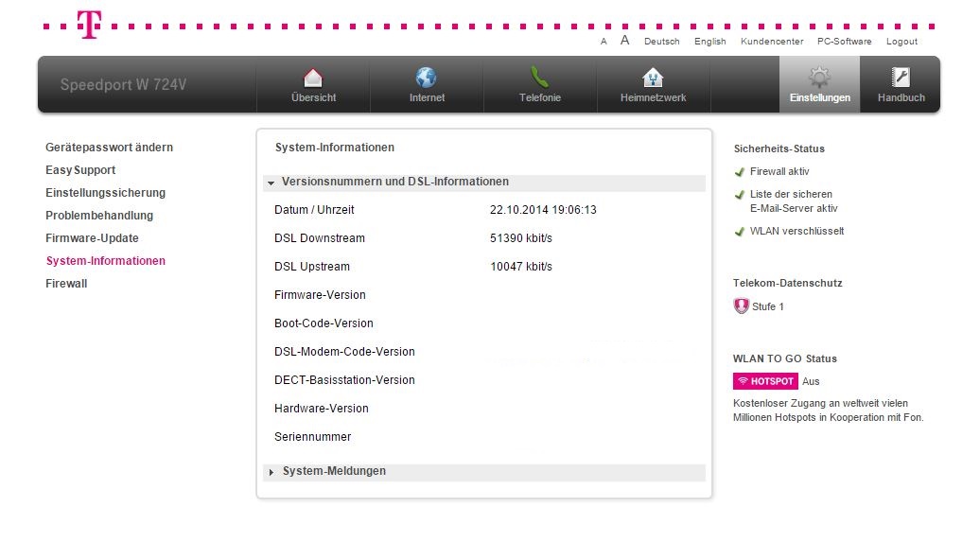Open the Heimnetzwerk home network icon
This screenshot has width=980, height=559.
point(653,78)
